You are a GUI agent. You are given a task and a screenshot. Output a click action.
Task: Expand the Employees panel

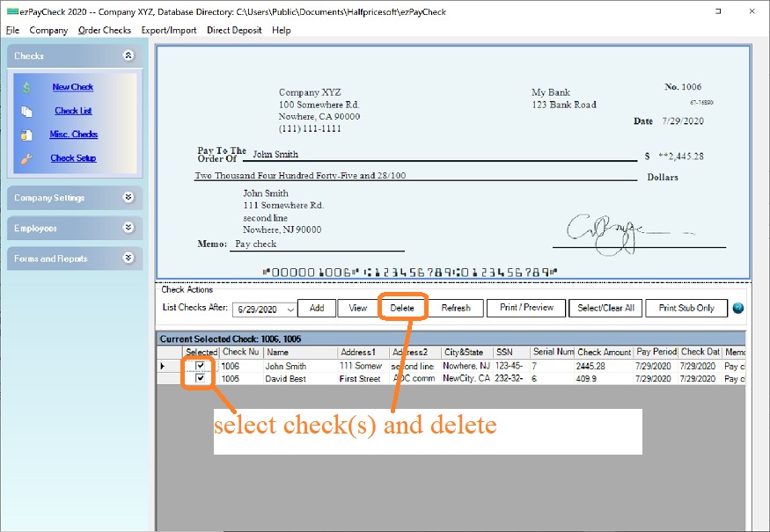tap(128, 229)
